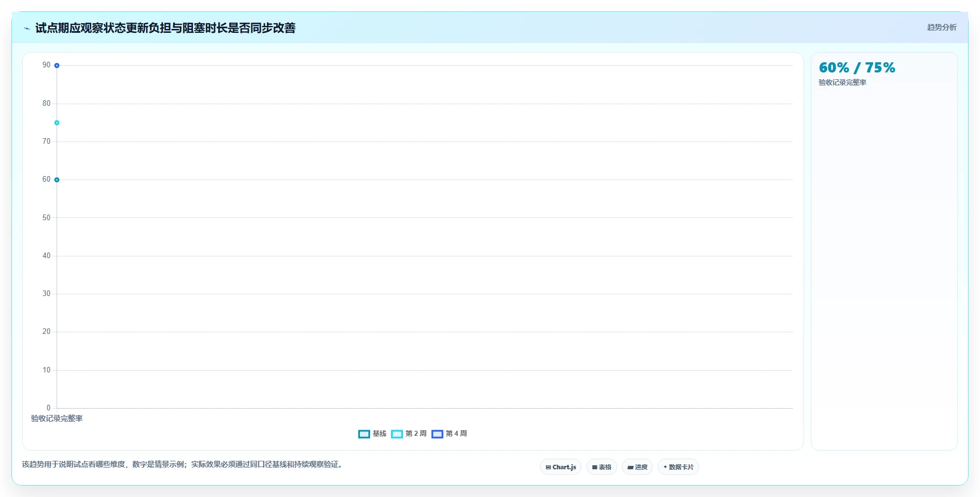980x497 pixels.
Task: Click the 验收记录完整率 caption under 60% / 75%
Action: tap(842, 83)
